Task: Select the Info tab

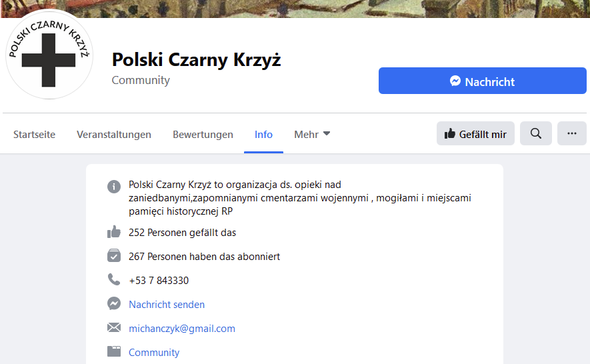Action: click(x=263, y=135)
